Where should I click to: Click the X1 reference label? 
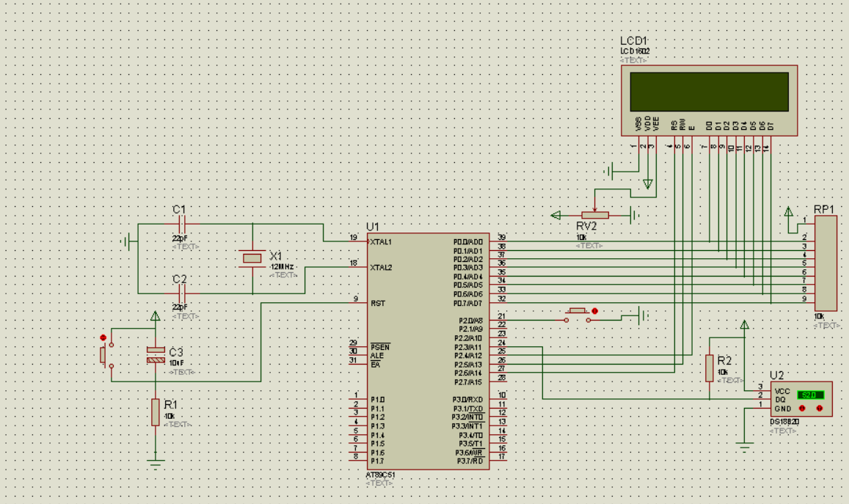click(x=276, y=256)
